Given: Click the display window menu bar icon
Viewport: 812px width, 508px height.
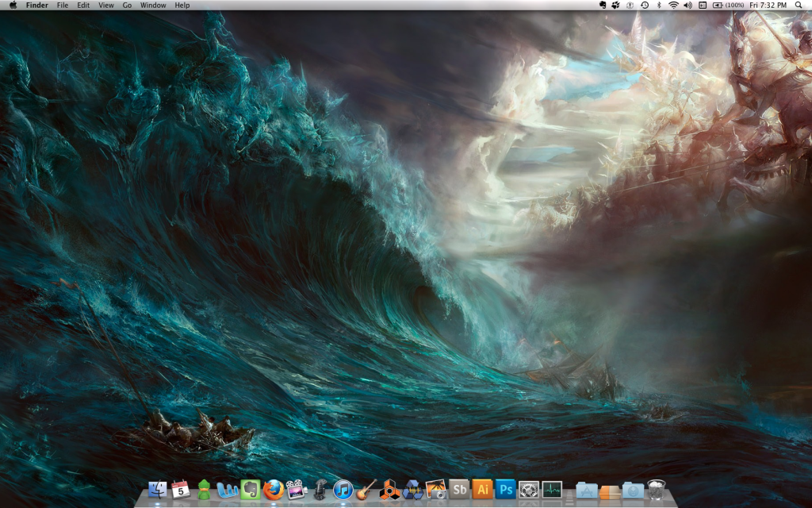Looking at the screenshot, I should coord(703,6).
